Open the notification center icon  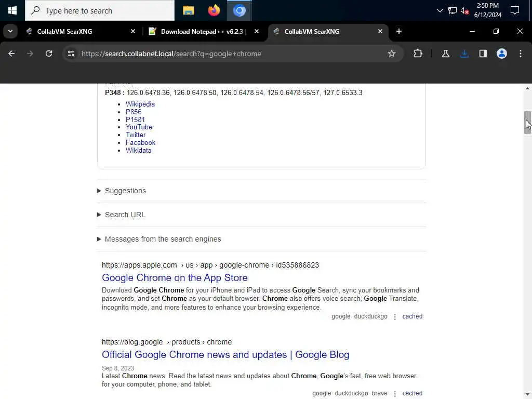(515, 10)
